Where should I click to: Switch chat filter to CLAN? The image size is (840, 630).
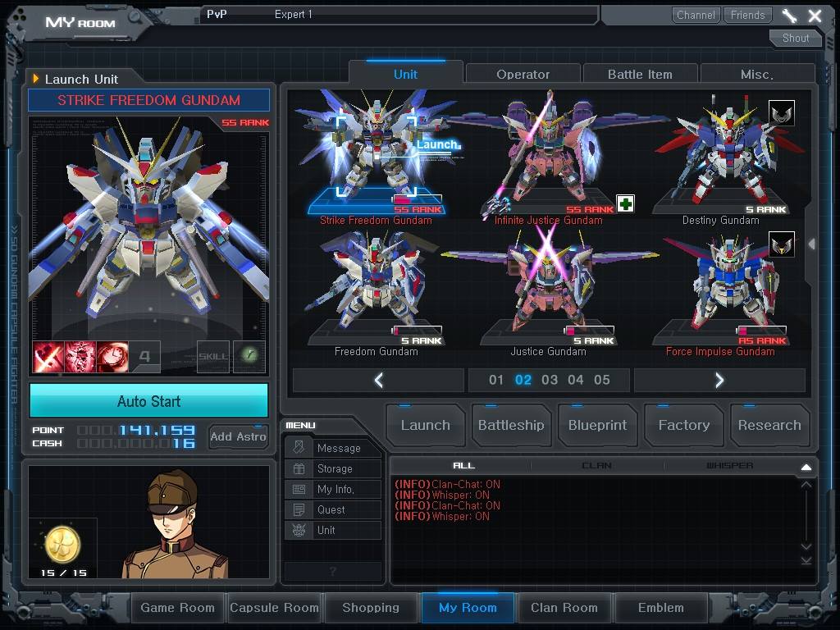(597, 466)
